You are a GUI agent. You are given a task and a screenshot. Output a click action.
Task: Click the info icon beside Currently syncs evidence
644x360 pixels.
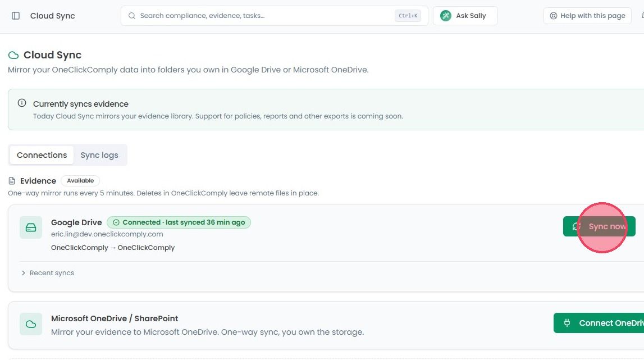[x=22, y=103]
